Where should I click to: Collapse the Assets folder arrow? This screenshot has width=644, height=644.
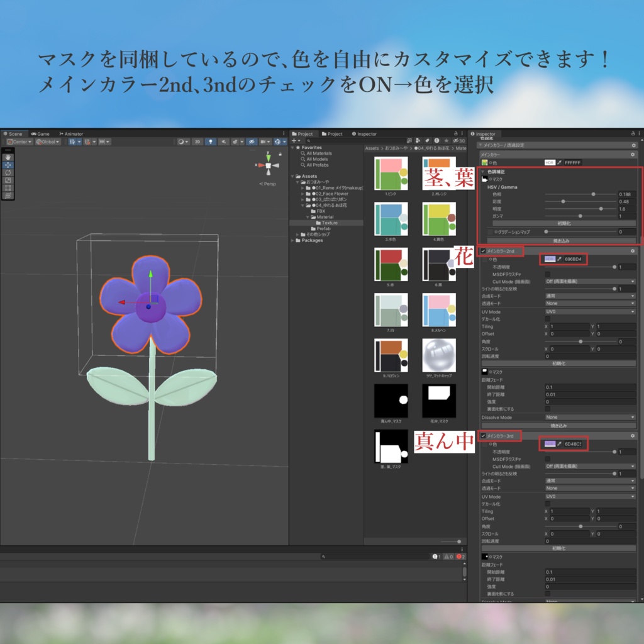click(293, 176)
